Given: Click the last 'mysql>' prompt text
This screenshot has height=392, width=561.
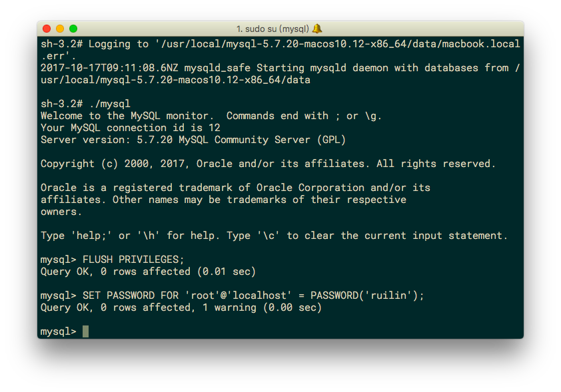Looking at the screenshot, I should 59,331.
